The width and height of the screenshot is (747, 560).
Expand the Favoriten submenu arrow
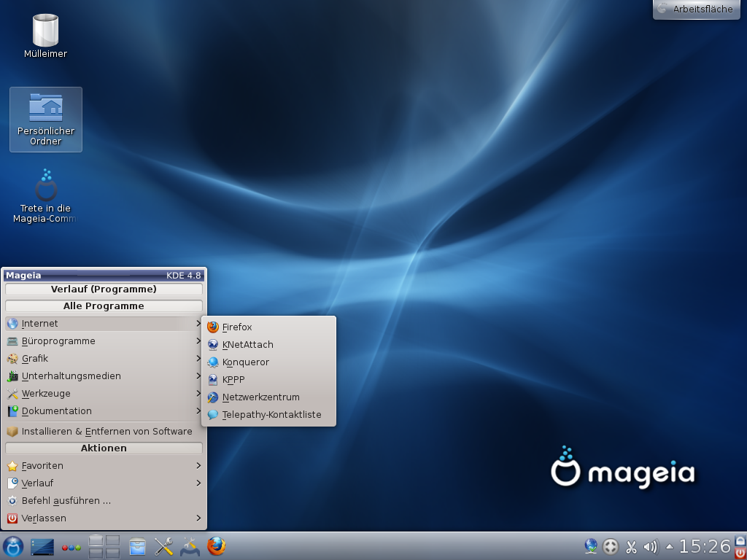click(198, 466)
